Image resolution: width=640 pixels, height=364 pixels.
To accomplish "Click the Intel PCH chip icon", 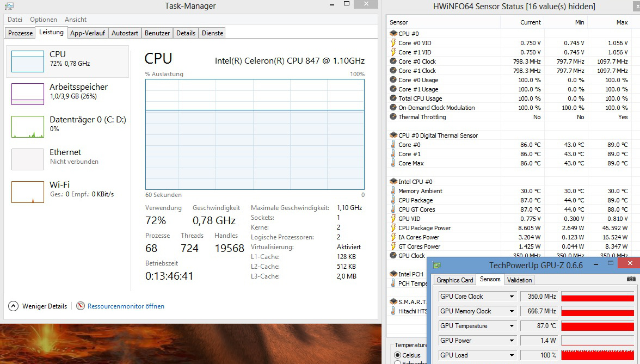I will point(393,274).
